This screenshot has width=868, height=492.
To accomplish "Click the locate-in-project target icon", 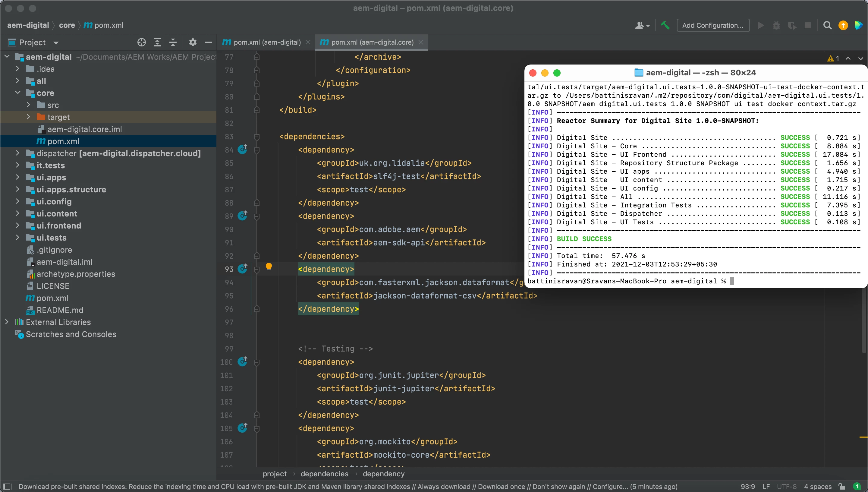I will [x=142, y=42].
